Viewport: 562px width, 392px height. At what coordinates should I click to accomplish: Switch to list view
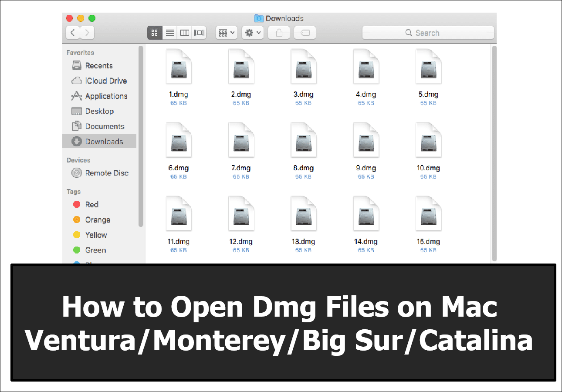170,33
